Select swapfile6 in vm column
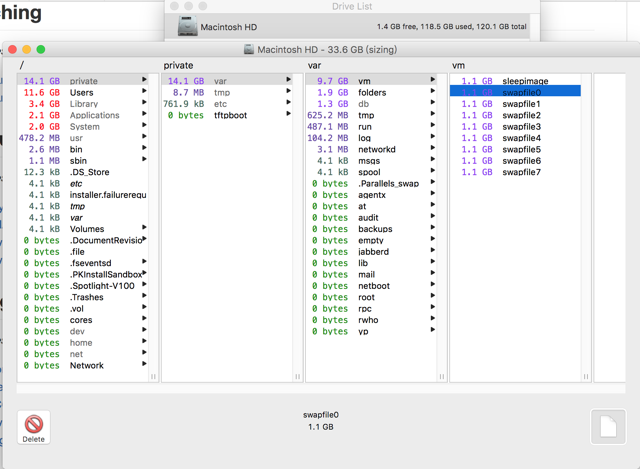 [515, 161]
